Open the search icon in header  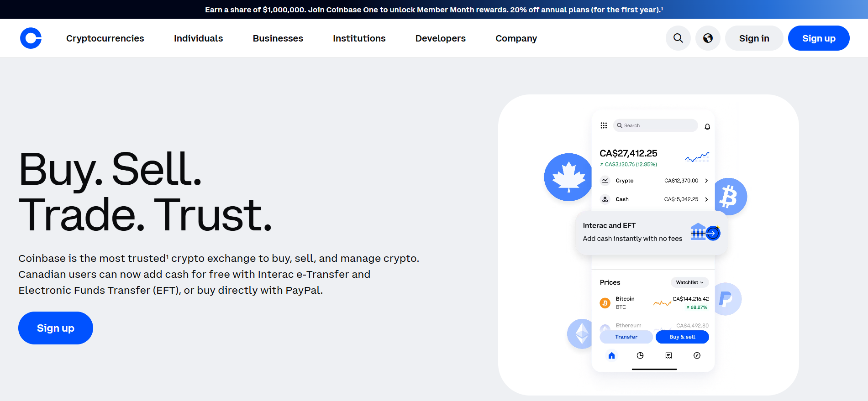point(678,38)
